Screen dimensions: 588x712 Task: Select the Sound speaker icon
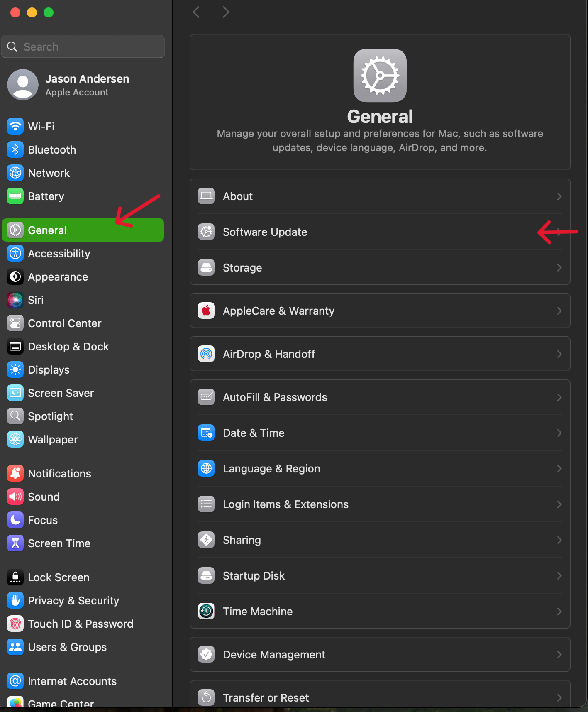click(x=15, y=497)
